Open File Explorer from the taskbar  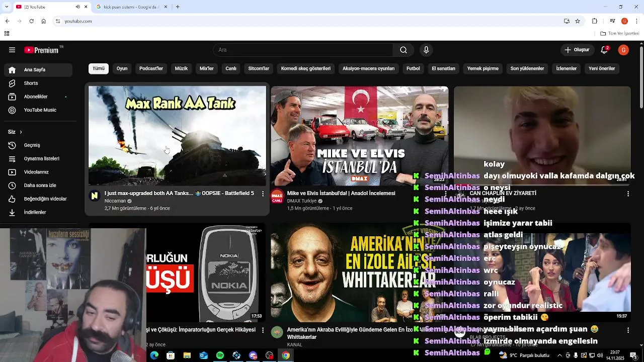(x=187, y=355)
